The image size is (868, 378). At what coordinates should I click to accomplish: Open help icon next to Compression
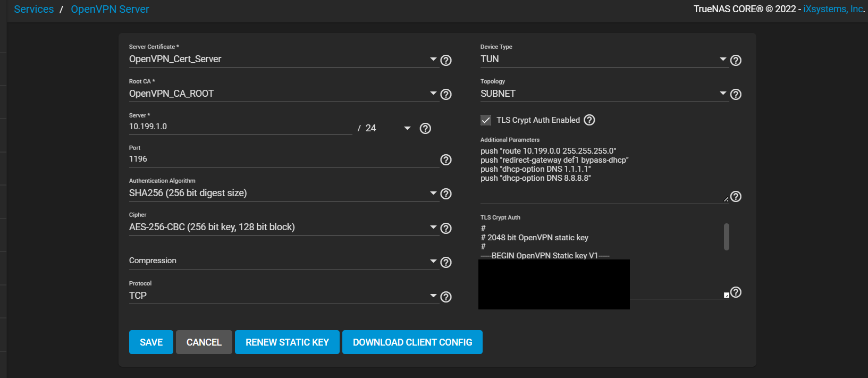click(446, 263)
